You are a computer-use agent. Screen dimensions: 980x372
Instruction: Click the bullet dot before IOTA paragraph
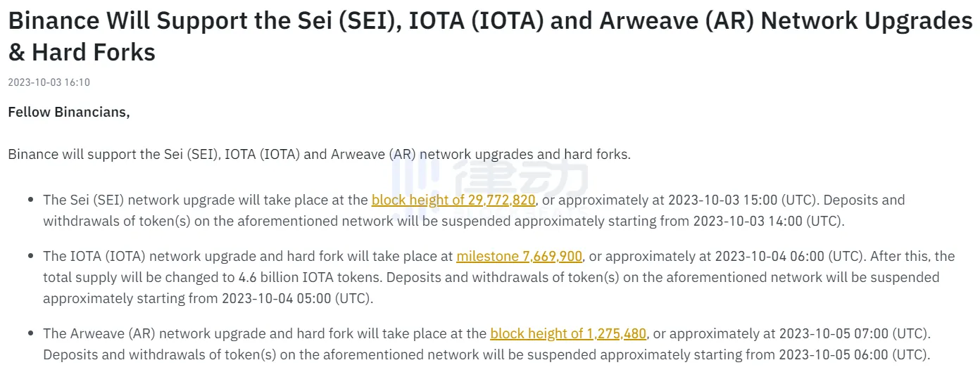pyautogui.click(x=31, y=257)
